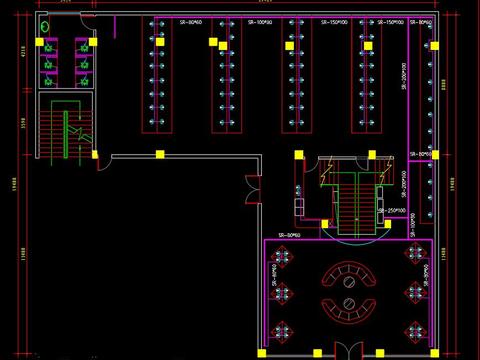Select the green oval fixture in the washroom
The width and height of the screenshot is (480, 360).
click(45, 26)
